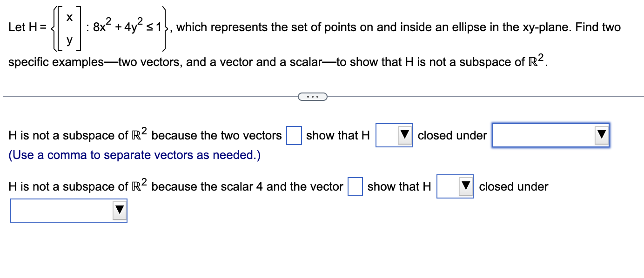Image resolution: width=644 pixels, height=278 pixels.
Task: Expand the question using the ellipsis divider control
Action: [313, 96]
